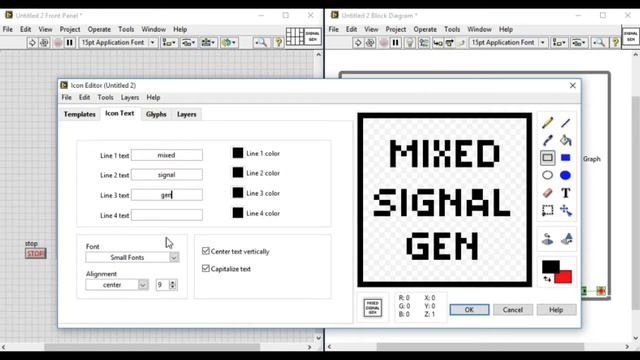Click Pause button in Front Panel toolbar
The height and width of the screenshot is (360, 640).
click(x=70, y=42)
